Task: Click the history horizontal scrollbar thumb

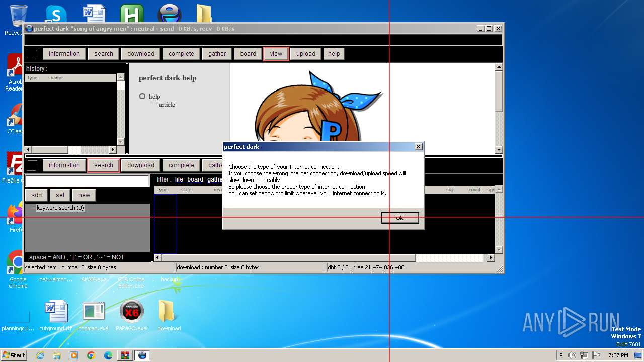Action: click(x=50, y=150)
